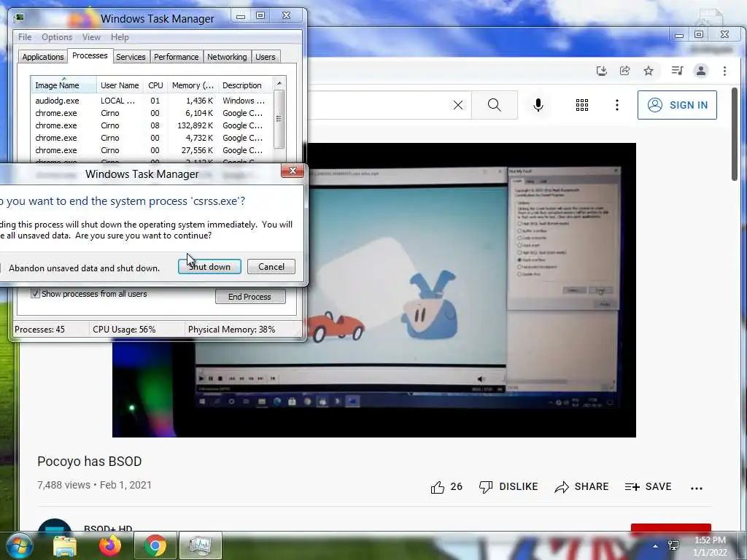Switch to the Networking tab
The width and height of the screenshot is (747, 560).
227,57
